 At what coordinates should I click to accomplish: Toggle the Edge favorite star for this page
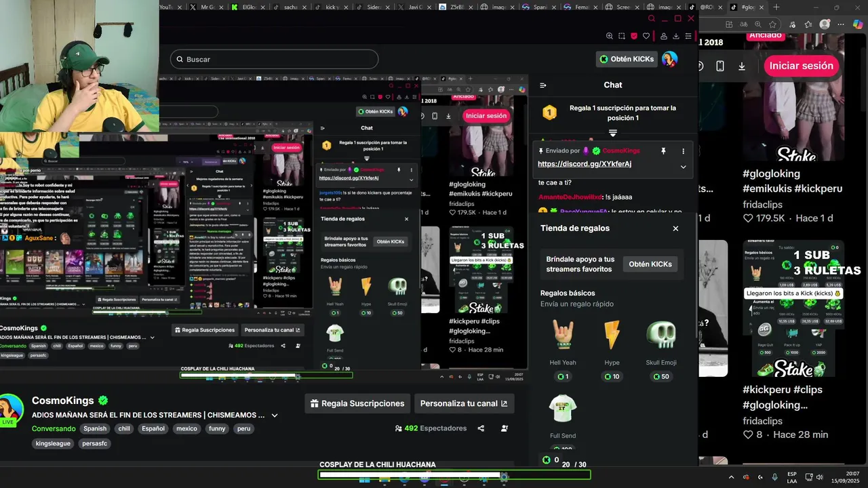coord(772,24)
